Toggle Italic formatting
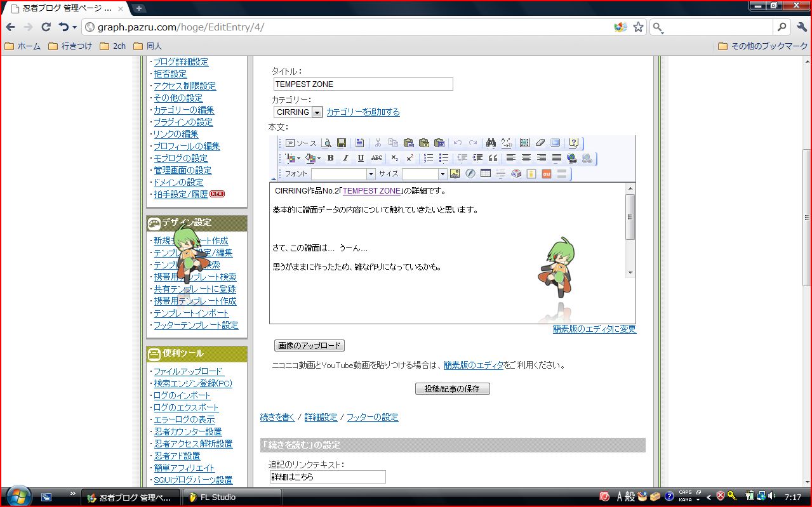The image size is (812, 507). point(345,158)
